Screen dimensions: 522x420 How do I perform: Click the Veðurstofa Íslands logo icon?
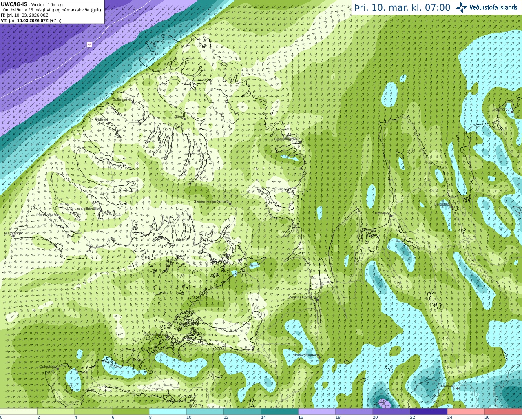461,7
